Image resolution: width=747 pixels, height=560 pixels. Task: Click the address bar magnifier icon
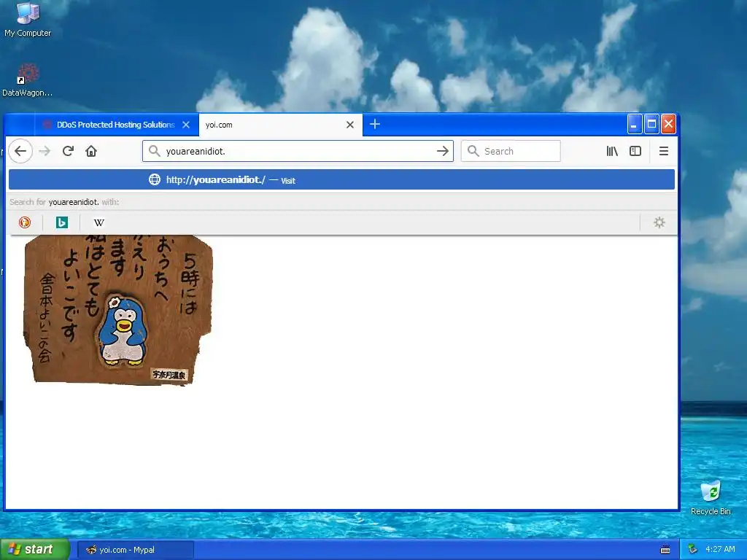(x=155, y=152)
